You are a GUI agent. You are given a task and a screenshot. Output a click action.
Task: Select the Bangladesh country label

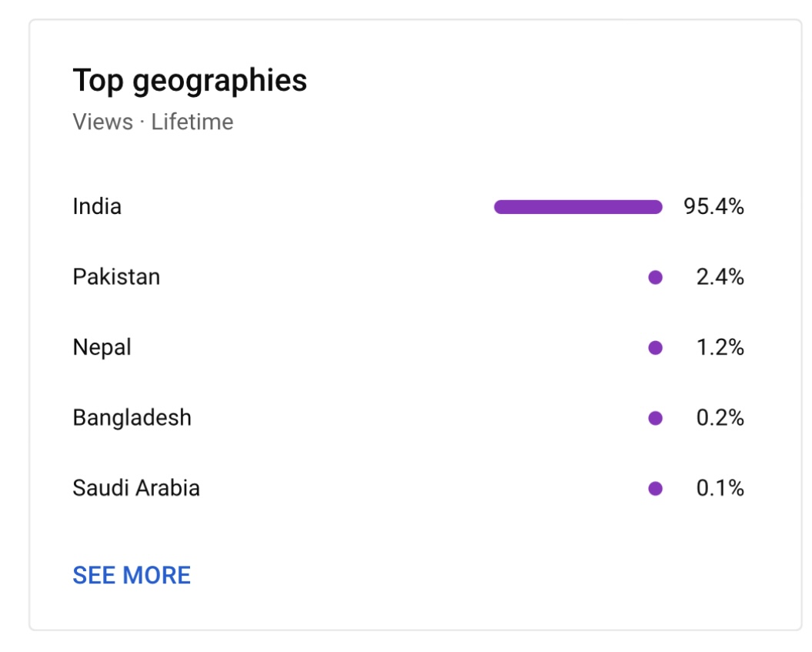[x=132, y=418]
